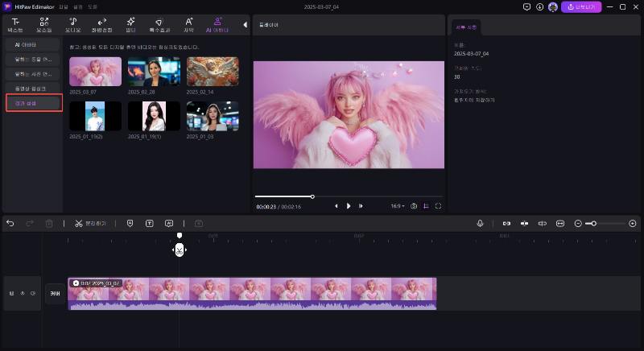
Task: Click the purple Export button
Action: 581,7
